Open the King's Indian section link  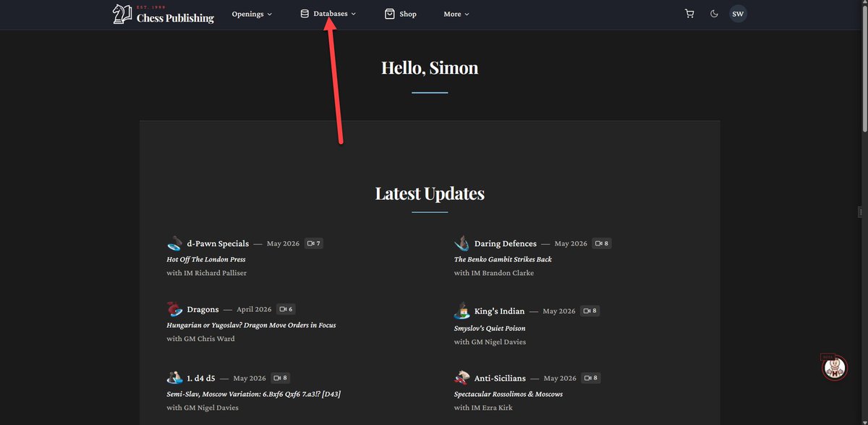pos(499,311)
